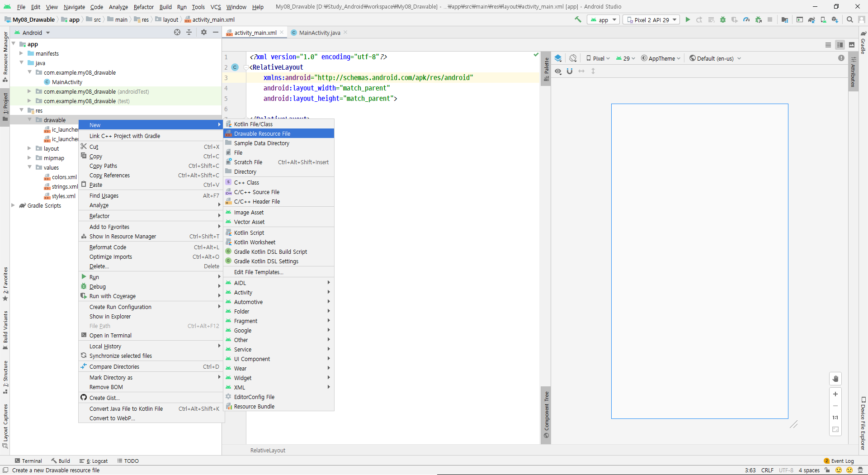Screen dimensions: 868x475
Task: Open the Build tool window button
Action: (61, 461)
